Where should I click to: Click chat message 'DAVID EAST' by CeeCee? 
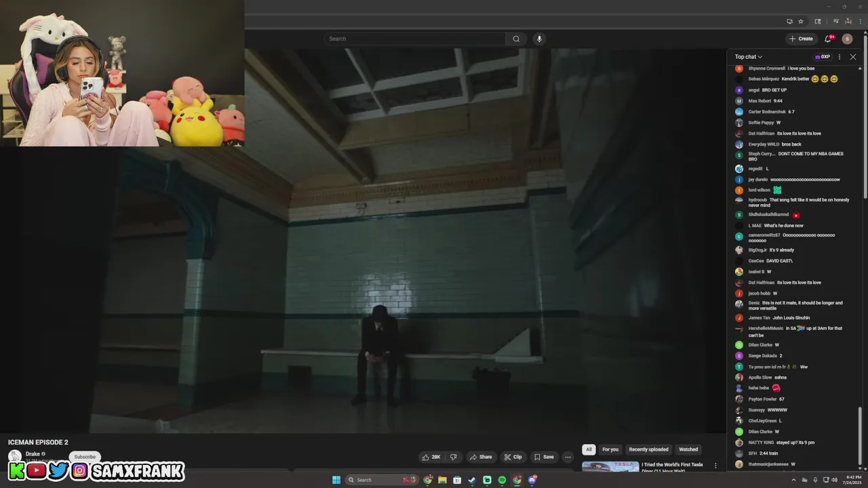pos(779,261)
